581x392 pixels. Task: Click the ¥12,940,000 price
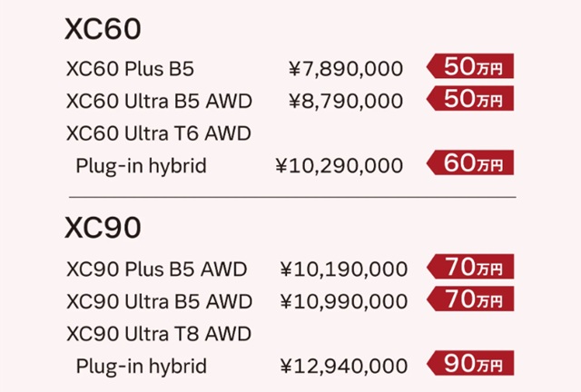[344, 367]
